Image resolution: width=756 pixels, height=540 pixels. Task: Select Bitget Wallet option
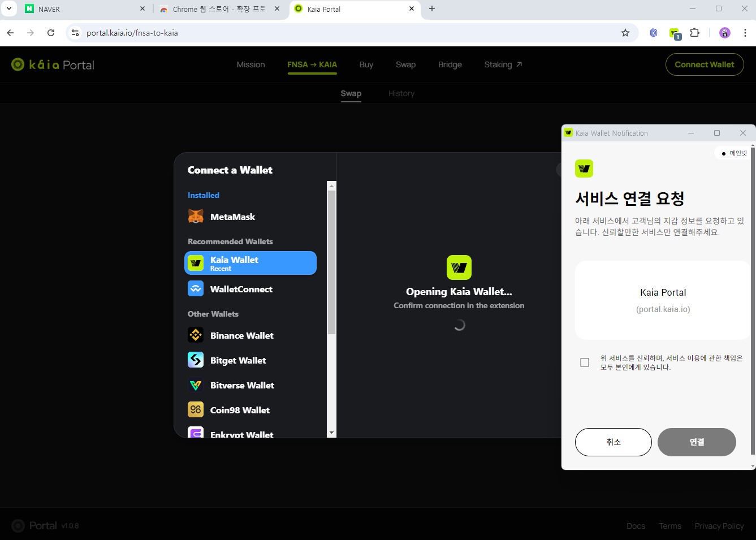250,360
